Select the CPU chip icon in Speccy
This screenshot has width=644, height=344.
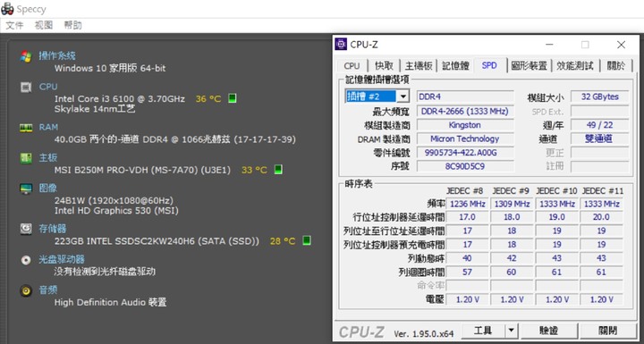(x=25, y=87)
